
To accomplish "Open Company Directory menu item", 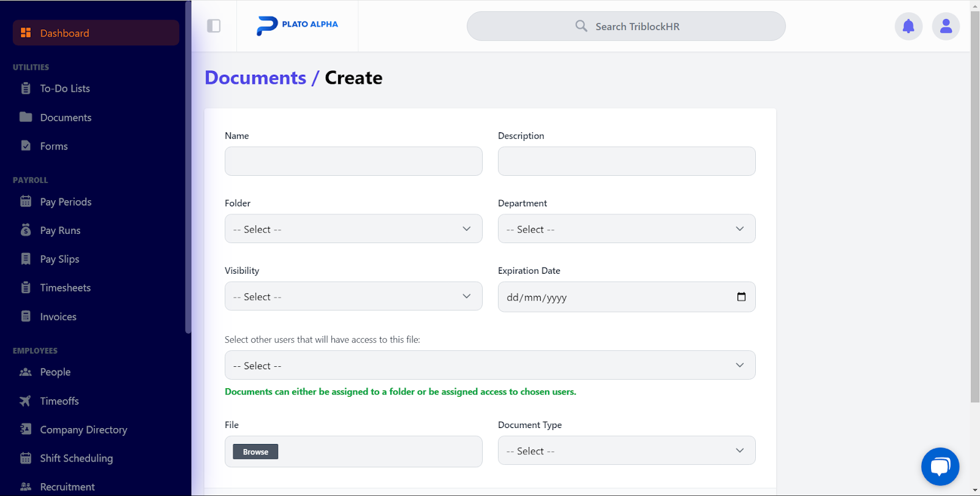I will tap(83, 429).
